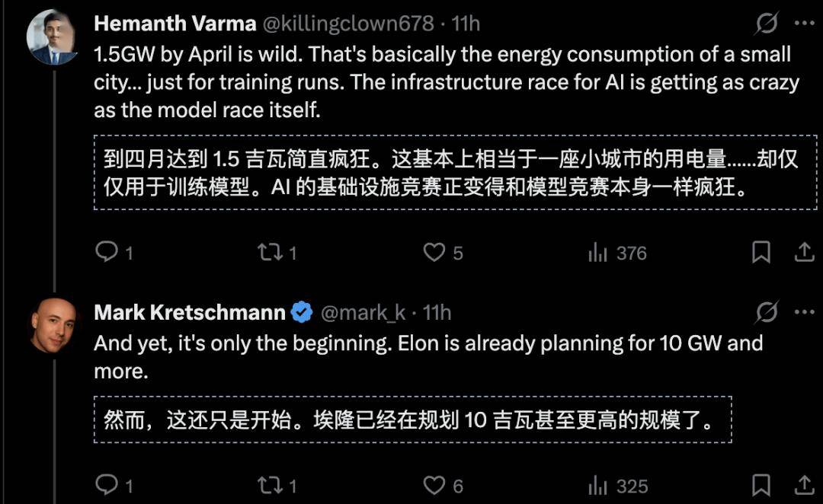Repost Hemanth Varma's tweet
Viewport: 823px width, 504px height.
click(x=269, y=252)
